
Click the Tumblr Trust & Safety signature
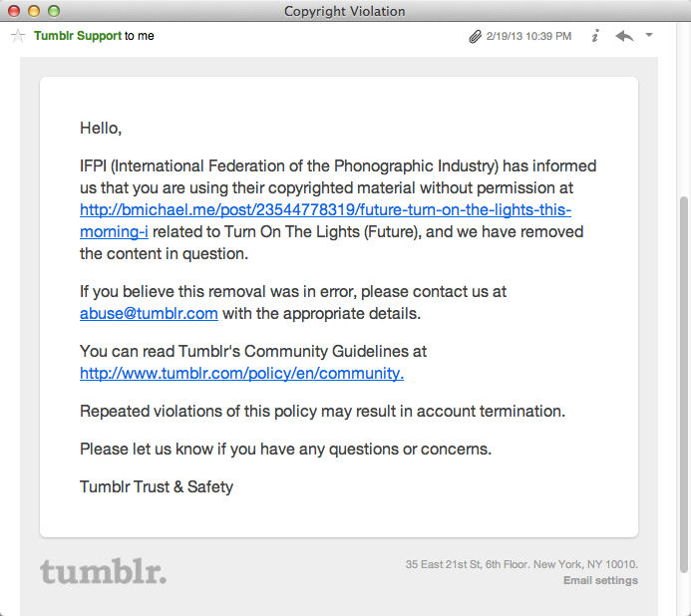[x=157, y=486]
